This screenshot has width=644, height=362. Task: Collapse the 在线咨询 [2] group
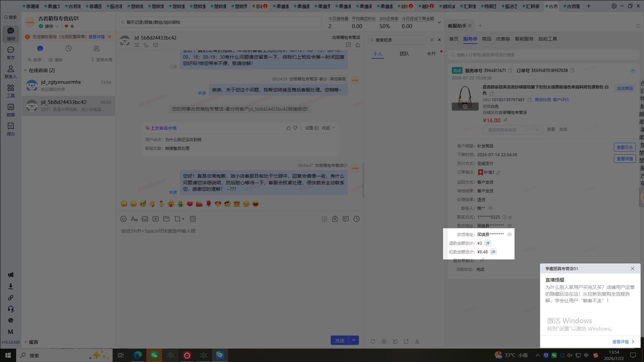tap(25, 70)
